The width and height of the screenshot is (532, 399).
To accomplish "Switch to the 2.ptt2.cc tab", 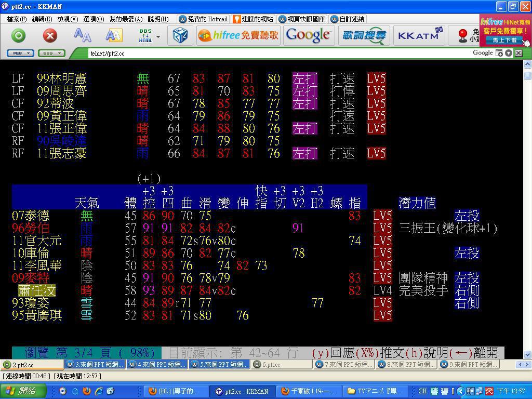I will pyautogui.click(x=32, y=365).
